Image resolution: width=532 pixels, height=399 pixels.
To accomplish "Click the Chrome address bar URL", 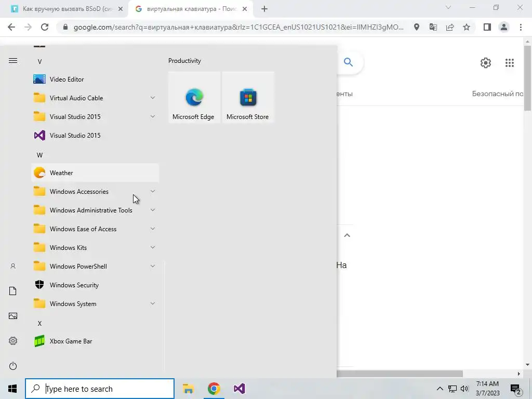I will (238, 27).
